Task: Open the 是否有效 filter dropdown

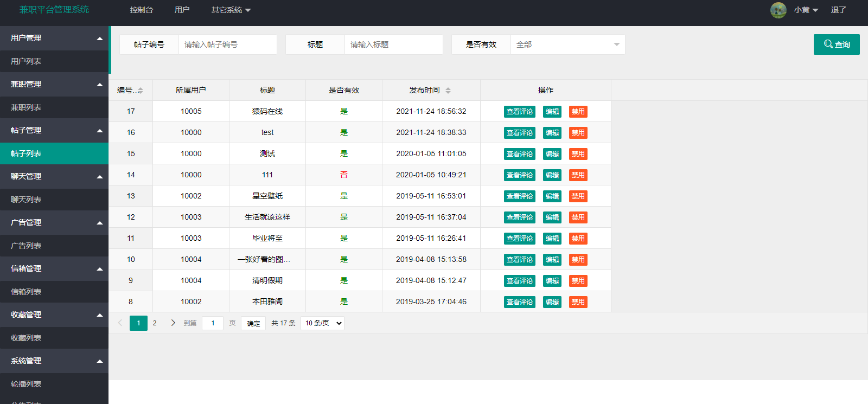Action: pos(567,44)
